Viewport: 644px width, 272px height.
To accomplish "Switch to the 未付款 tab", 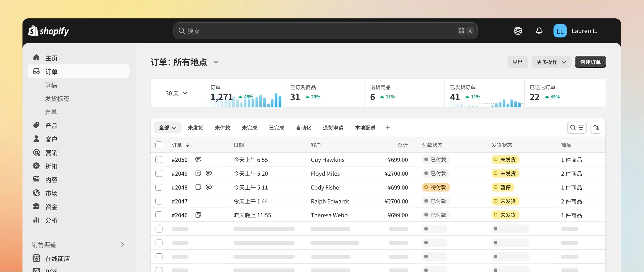I will [222, 128].
